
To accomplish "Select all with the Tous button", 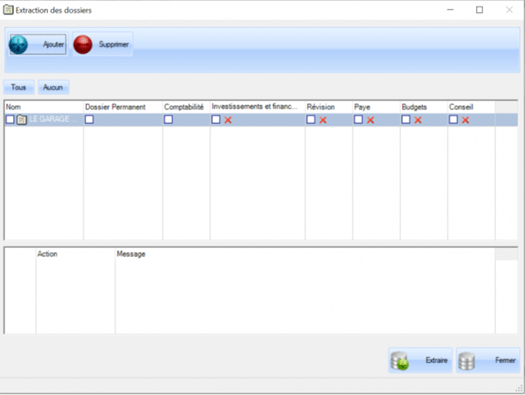I will (19, 87).
